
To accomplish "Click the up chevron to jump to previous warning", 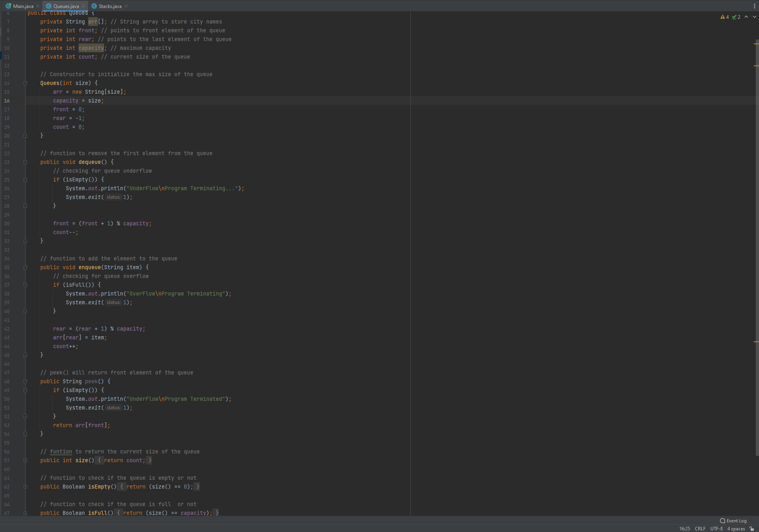I will click(x=746, y=17).
